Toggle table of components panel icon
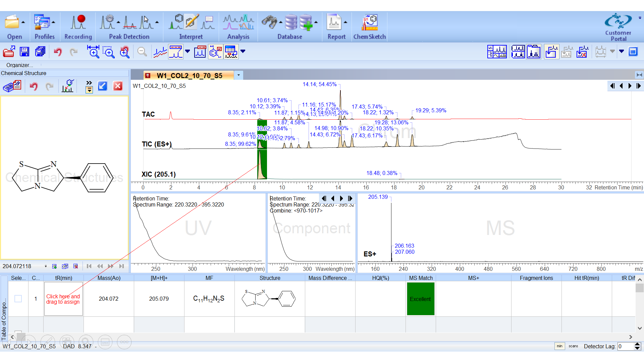 tap(231, 52)
